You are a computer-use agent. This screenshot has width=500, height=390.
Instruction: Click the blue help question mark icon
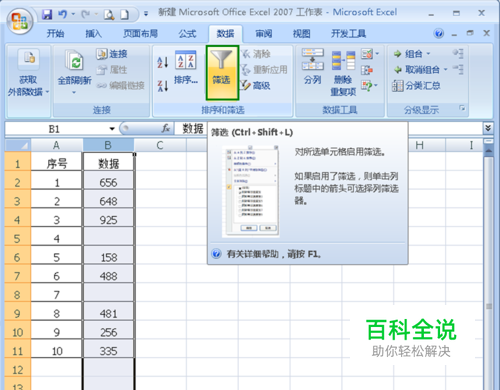(x=439, y=33)
